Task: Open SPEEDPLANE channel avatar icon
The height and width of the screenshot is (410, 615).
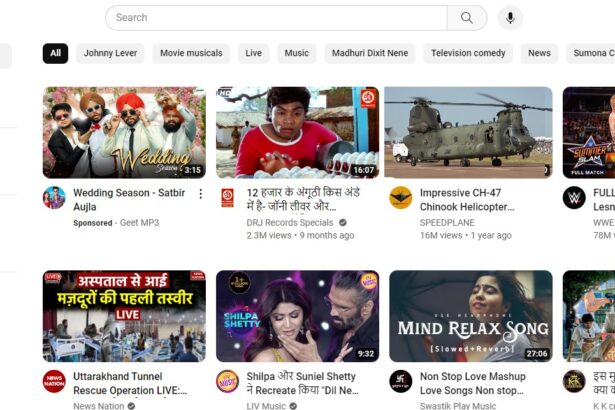Action: [400, 197]
